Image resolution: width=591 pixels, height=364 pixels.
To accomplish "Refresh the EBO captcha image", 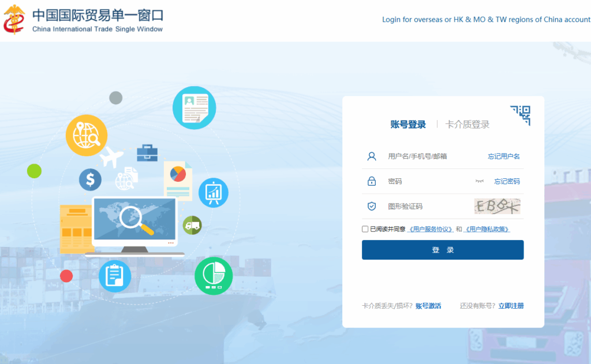I will [498, 206].
